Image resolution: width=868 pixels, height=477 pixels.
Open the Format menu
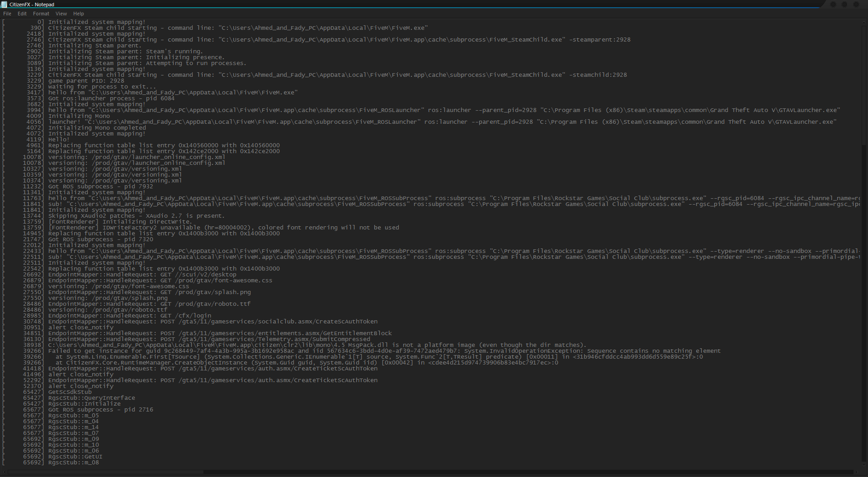[x=41, y=14]
